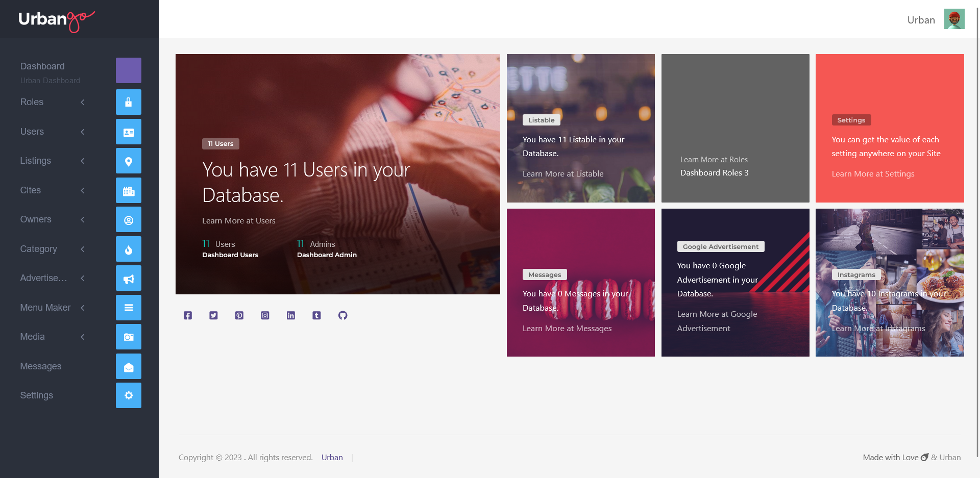Click the Category flame icon
The image size is (980, 478).
coord(128,249)
